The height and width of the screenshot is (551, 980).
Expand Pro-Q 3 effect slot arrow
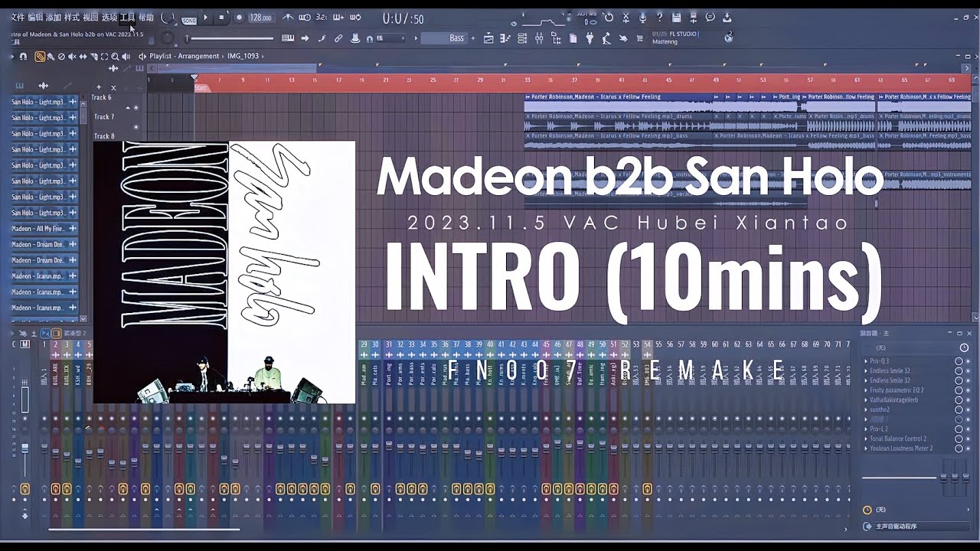pos(866,360)
